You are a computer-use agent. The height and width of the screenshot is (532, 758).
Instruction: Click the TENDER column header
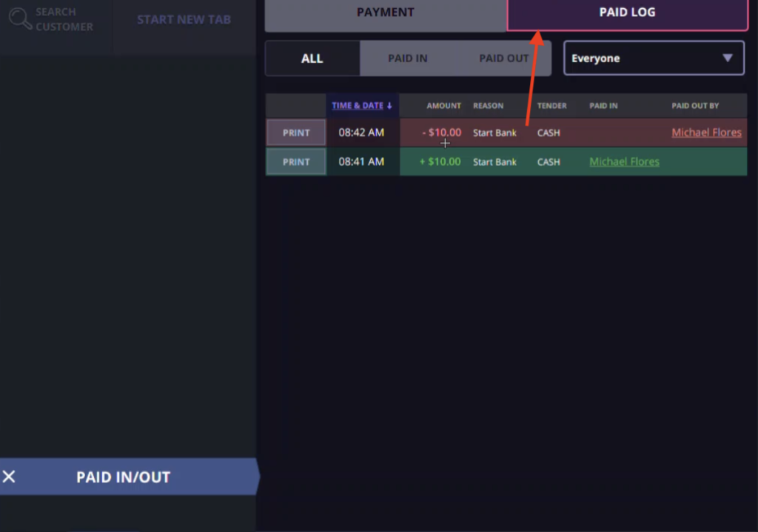551,106
